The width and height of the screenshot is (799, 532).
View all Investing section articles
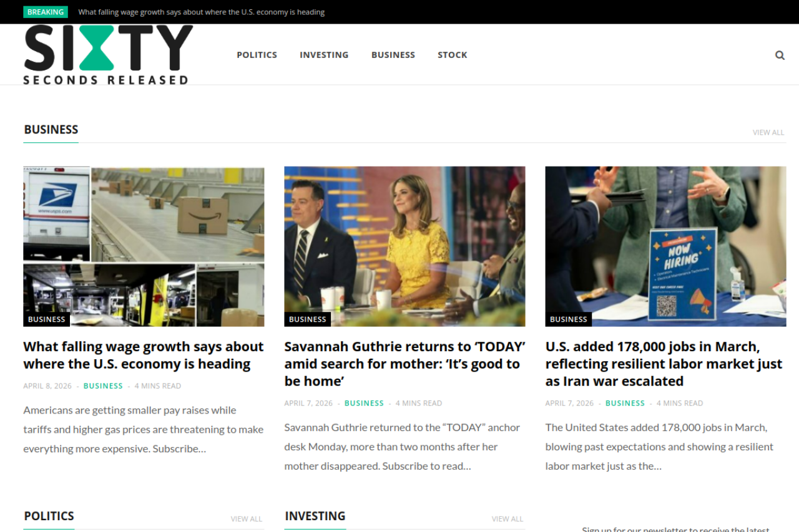(x=507, y=519)
